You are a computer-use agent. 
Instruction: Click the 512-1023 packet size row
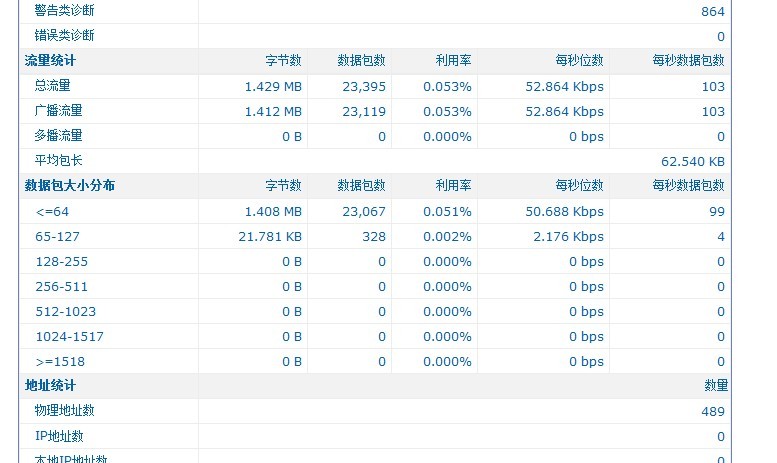tap(66, 312)
